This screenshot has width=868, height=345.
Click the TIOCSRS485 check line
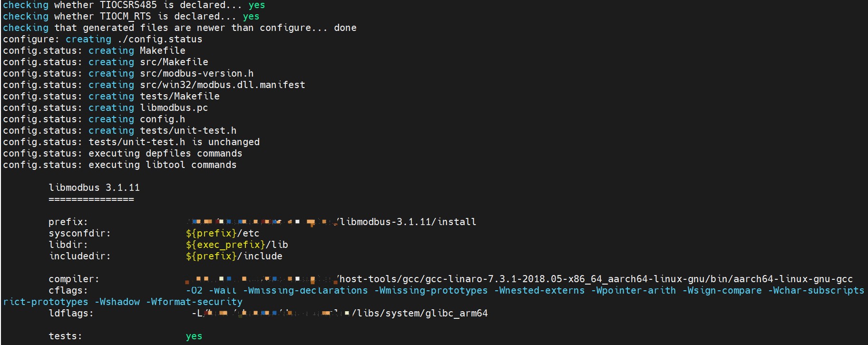[x=134, y=5]
